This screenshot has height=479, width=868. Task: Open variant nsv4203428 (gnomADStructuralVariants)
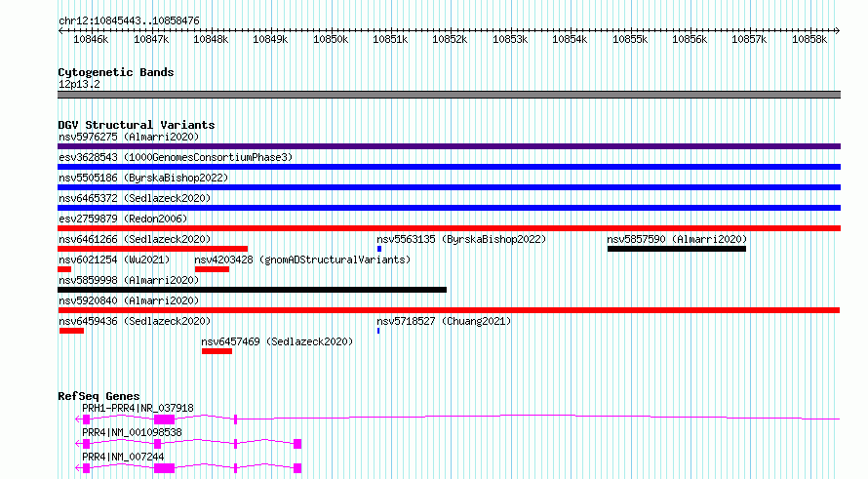tap(302, 259)
